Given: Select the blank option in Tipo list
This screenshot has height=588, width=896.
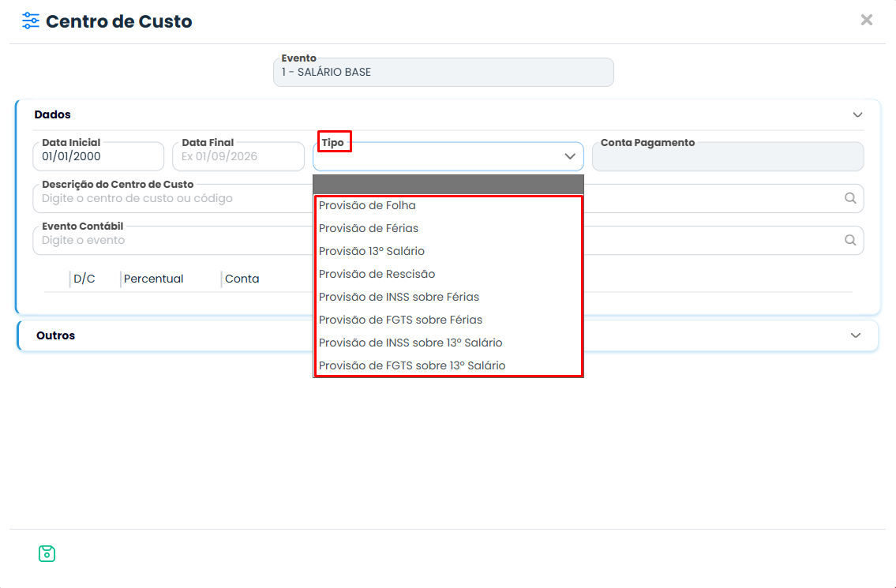Looking at the screenshot, I should pos(448,185).
